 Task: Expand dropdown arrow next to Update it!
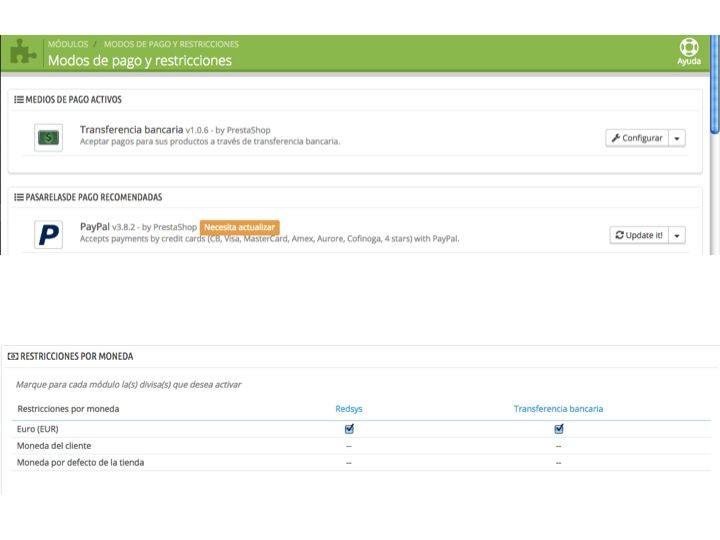click(677, 236)
